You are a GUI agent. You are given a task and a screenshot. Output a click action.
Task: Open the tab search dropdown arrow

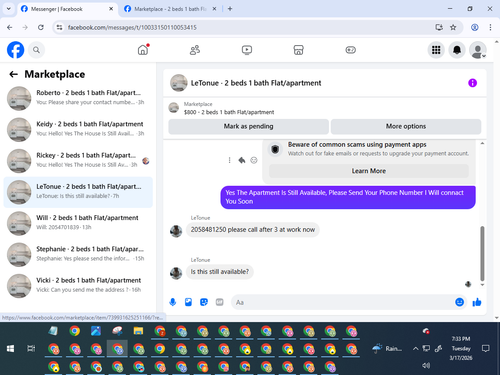click(x=9, y=9)
